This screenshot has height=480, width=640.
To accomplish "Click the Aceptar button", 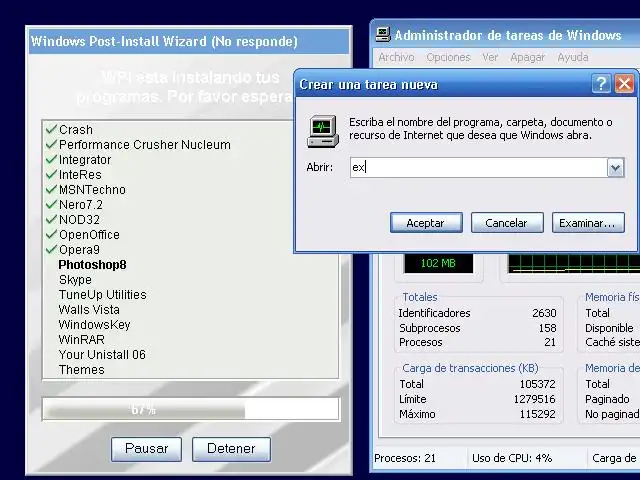I will coord(426,223).
